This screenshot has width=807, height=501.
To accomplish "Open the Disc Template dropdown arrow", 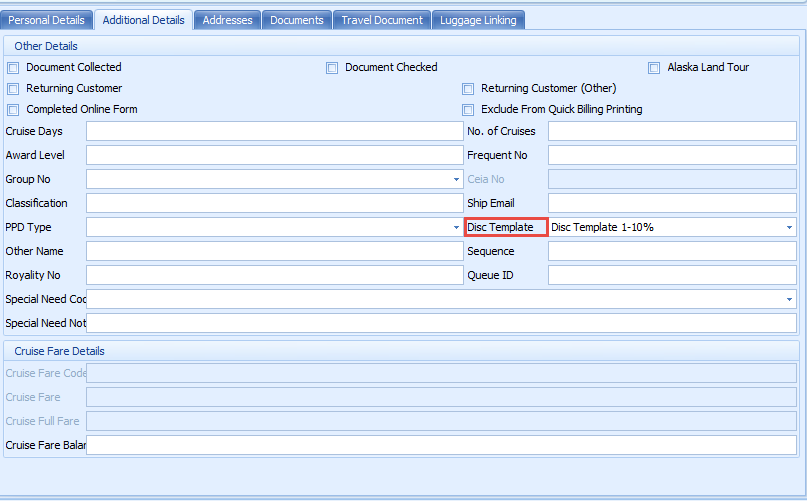I will [x=789, y=227].
